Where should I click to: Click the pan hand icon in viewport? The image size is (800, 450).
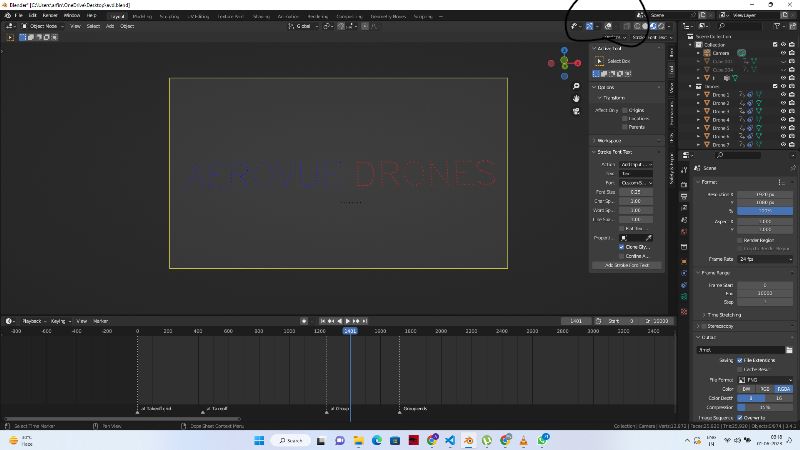(576, 98)
